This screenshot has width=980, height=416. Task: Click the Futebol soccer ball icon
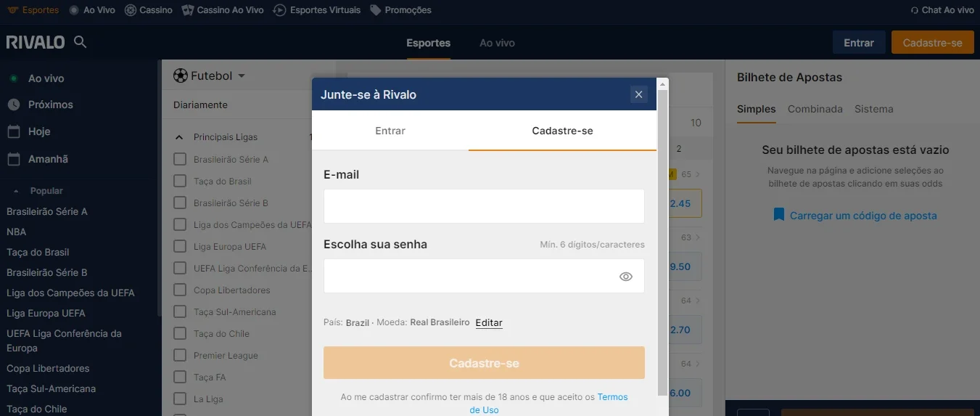pos(181,76)
